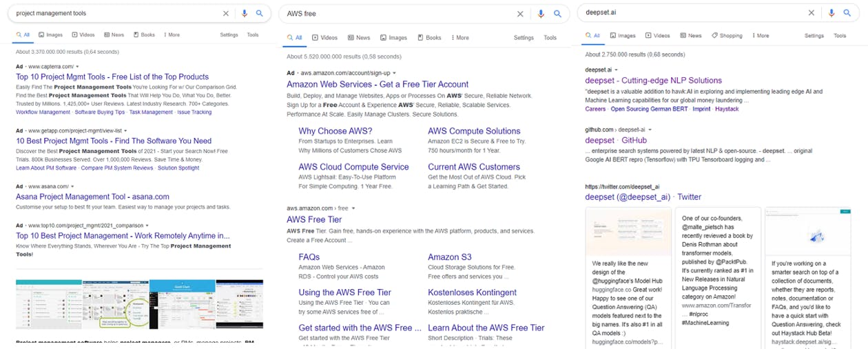Clear the 'project management tools' search box

point(226,13)
